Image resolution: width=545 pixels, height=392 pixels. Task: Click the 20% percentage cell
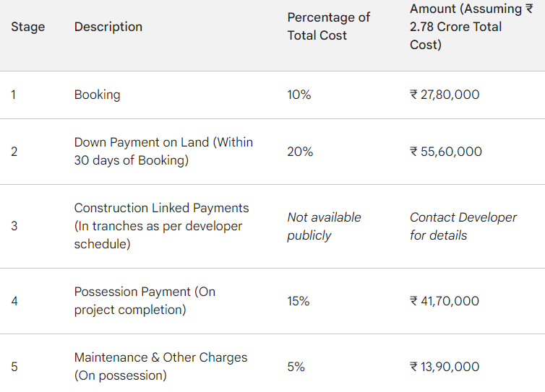pyautogui.click(x=300, y=152)
